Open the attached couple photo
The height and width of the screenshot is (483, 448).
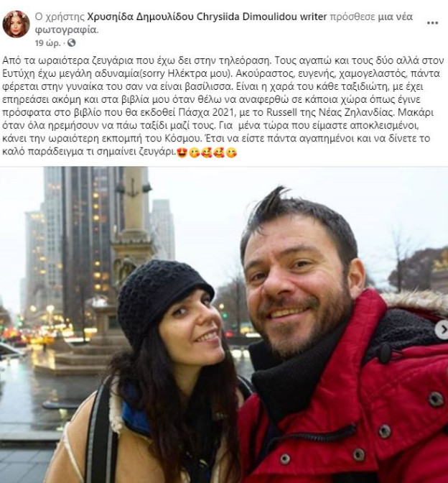click(224, 325)
